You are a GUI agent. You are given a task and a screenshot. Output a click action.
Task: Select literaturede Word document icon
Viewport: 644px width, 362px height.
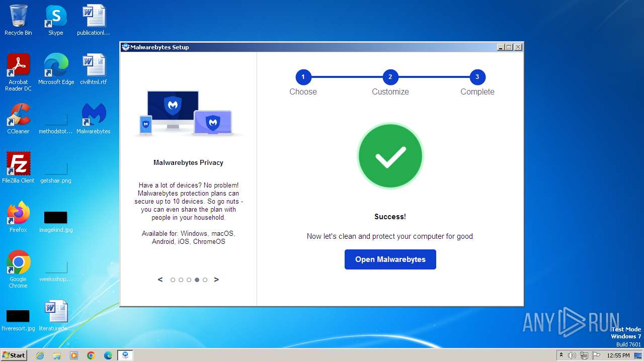tap(56, 316)
